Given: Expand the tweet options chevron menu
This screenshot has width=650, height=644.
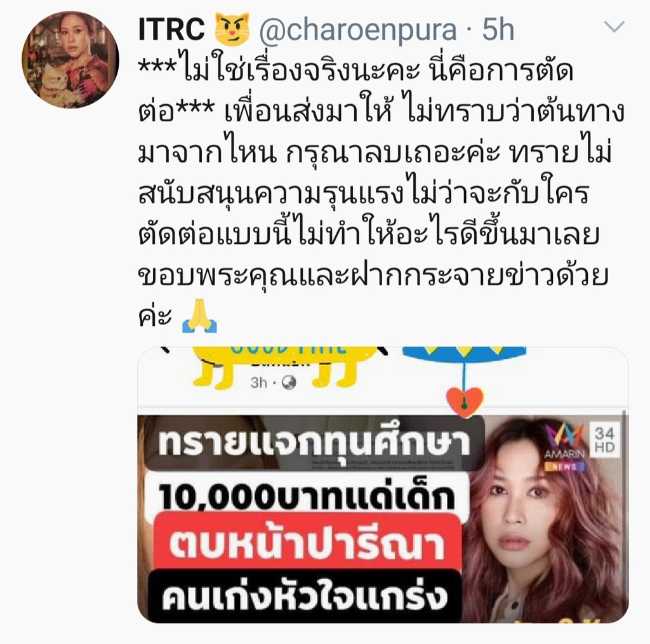Looking at the screenshot, I should point(614,27).
